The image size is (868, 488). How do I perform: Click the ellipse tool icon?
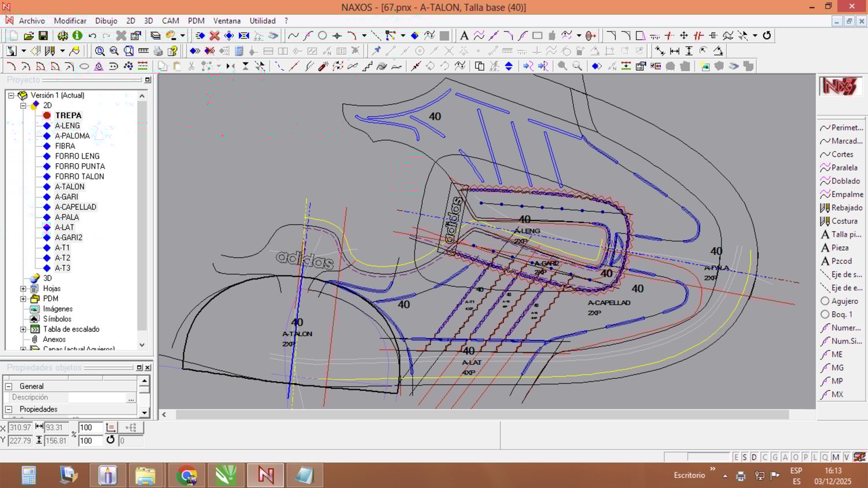click(x=84, y=67)
